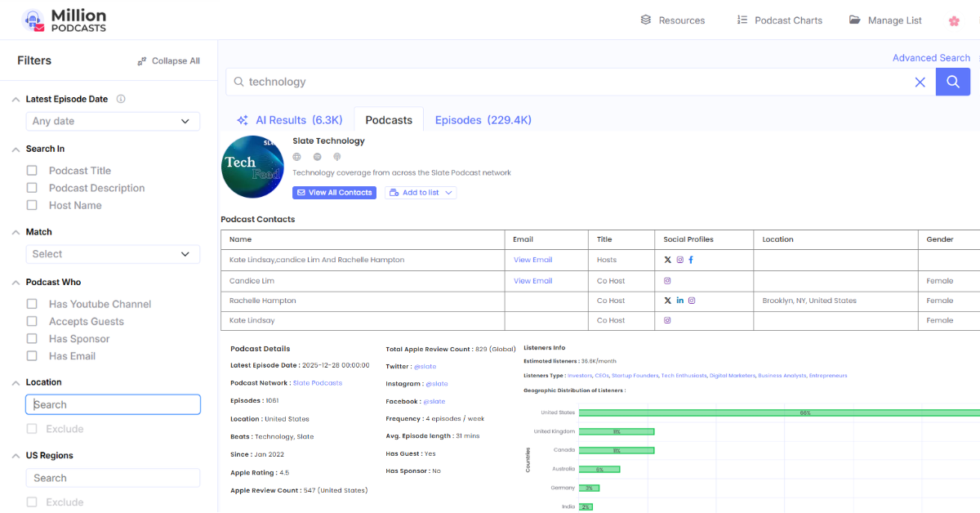Open the Resources menu
The image size is (980, 513).
click(673, 20)
